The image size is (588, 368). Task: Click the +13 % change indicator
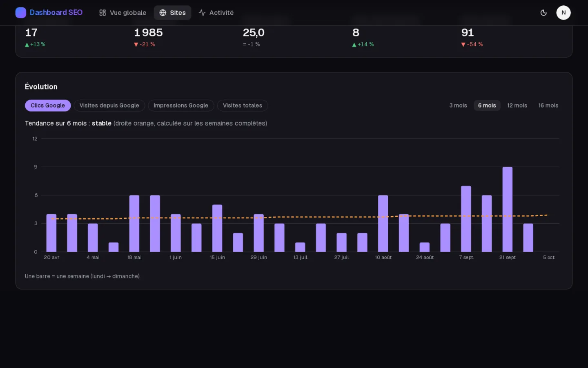35,44
